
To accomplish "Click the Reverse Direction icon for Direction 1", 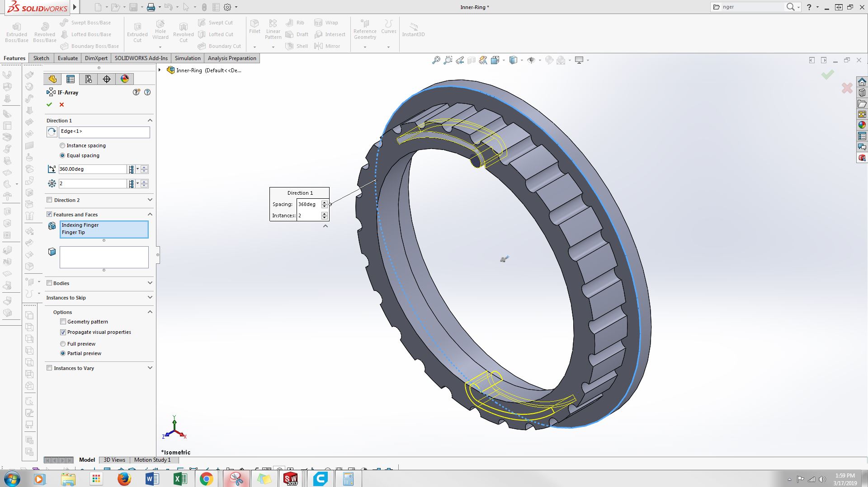I will click(x=52, y=132).
